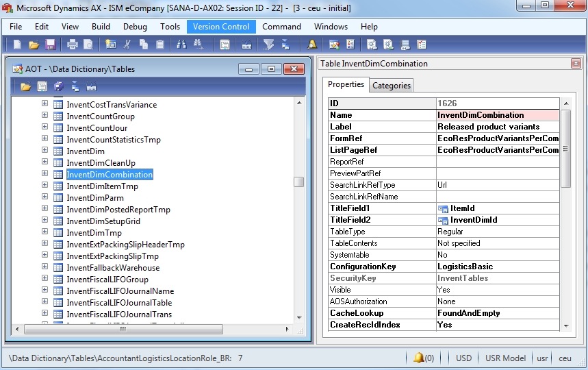Expand the InventCountGroup table node

tap(44, 115)
